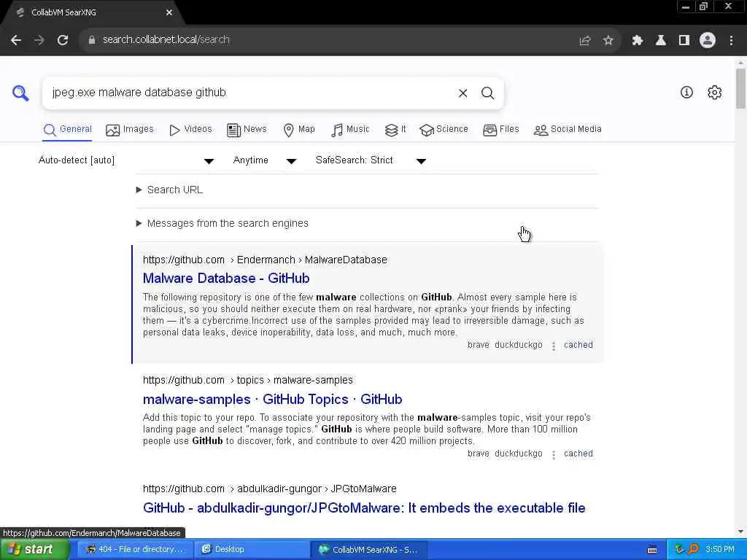Viewport: 747px width, 560px height.
Task: Select the General search category tab
Action: (67, 130)
